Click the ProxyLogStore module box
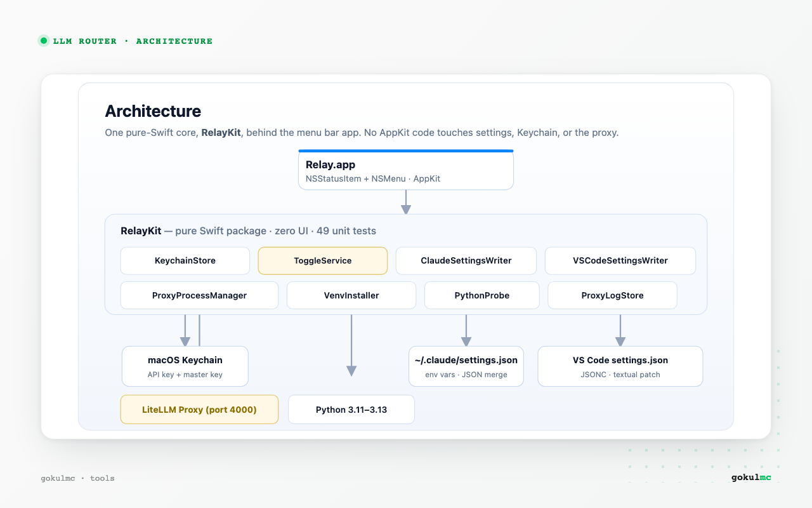The width and height of the screenshot is (812, 508). (613, 295)
